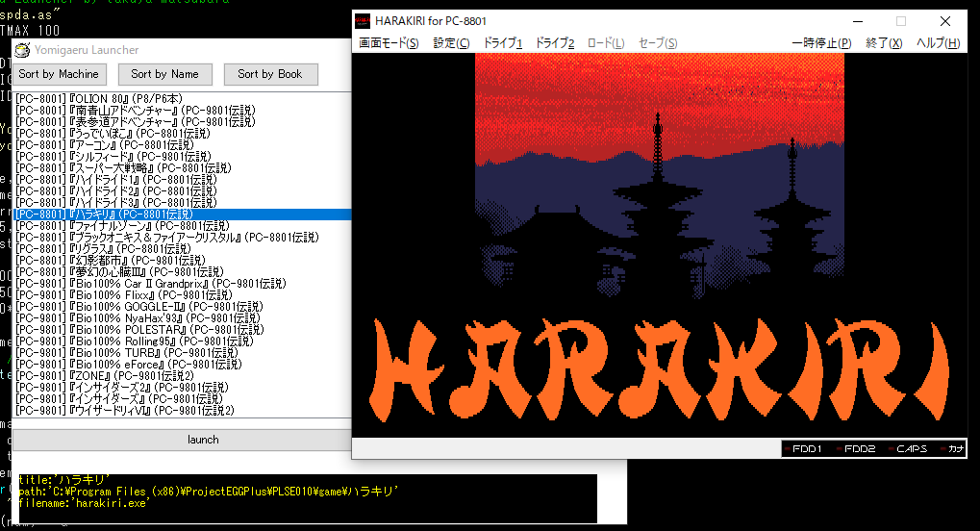The width and height of the screenshot is (980, 531).
Task: Select 『南青山アドベンチャー』 list entry
Action: (x=182, y=110)
